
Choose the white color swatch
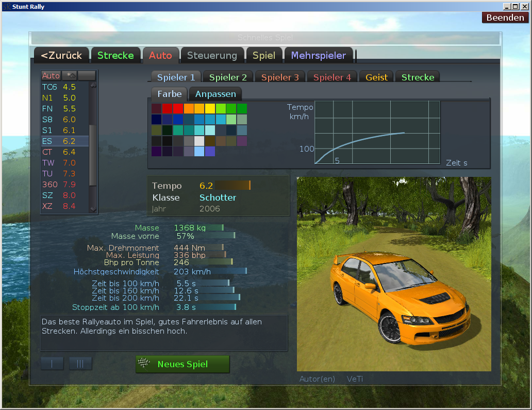(x=199, y=141)
